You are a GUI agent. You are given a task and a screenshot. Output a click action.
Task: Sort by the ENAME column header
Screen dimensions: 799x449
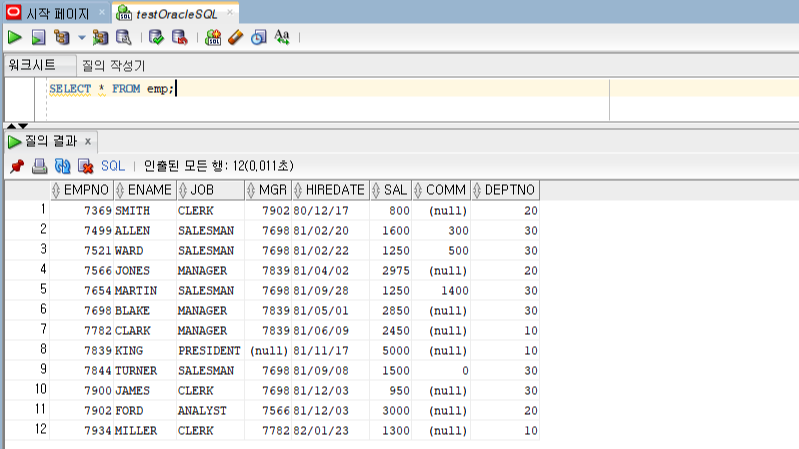click(145, 190)
